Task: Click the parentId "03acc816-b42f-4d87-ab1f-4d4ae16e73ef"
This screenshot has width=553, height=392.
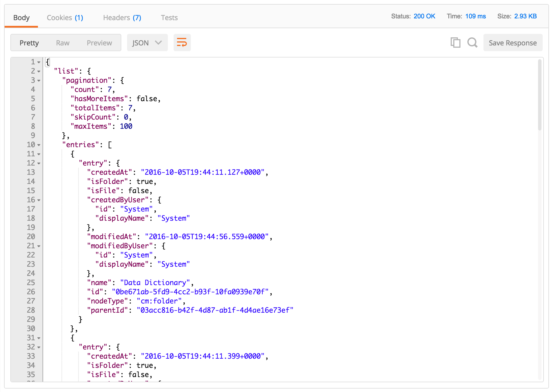Action: point(215,310)
